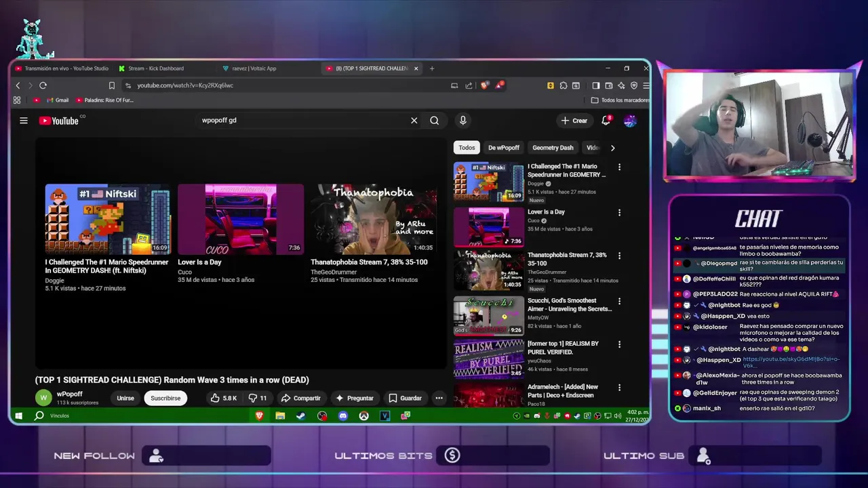The height and width of the screenshot is (488, 868).
Task: Open the YouTube hamburger guide menu
Action: 24,121
